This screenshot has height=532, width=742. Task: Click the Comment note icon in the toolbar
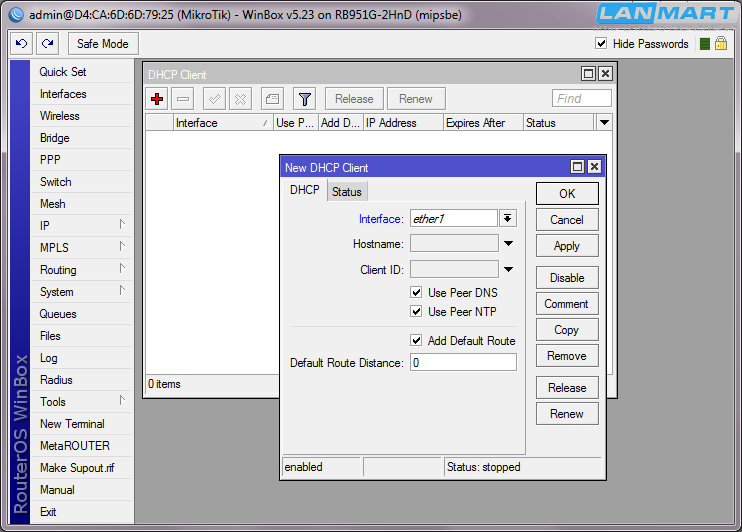pyautogui.click(x=273, y=99)
